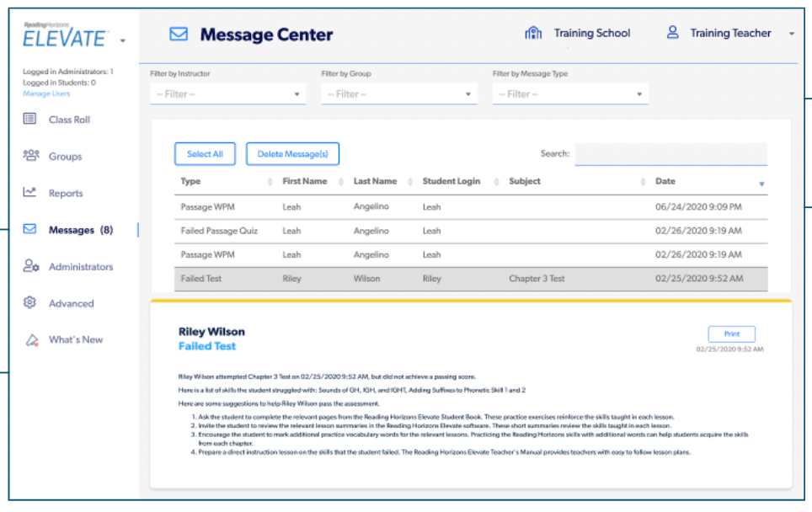Click the Administrators user-gear icon
The width and height of the screenshot is (812, 512).
click(x=31, y=265)
